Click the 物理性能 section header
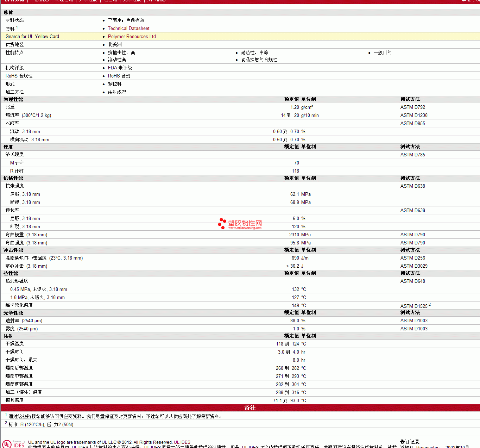Image resolution: width=480 pixels, height=448 pixels. click(13, 100)
